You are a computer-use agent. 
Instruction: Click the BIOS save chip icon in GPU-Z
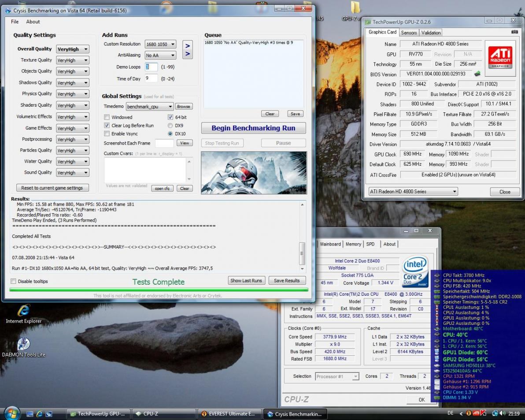[477, 74]
